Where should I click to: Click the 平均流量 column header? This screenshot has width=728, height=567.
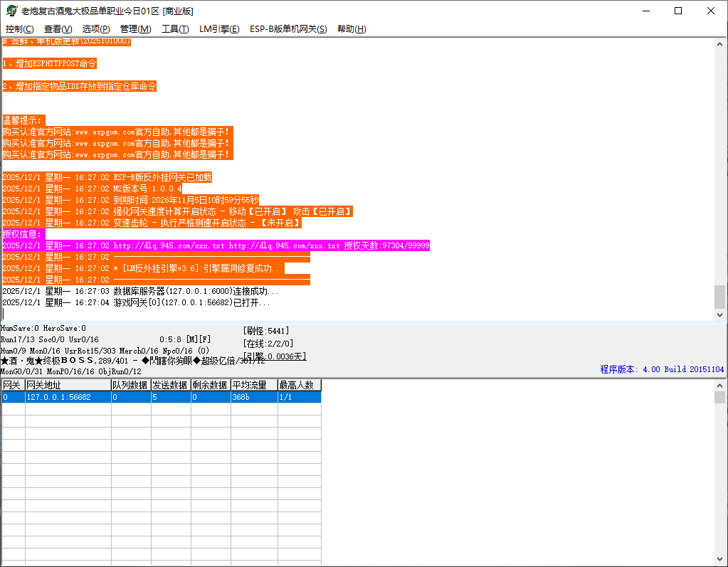point(253,385)
